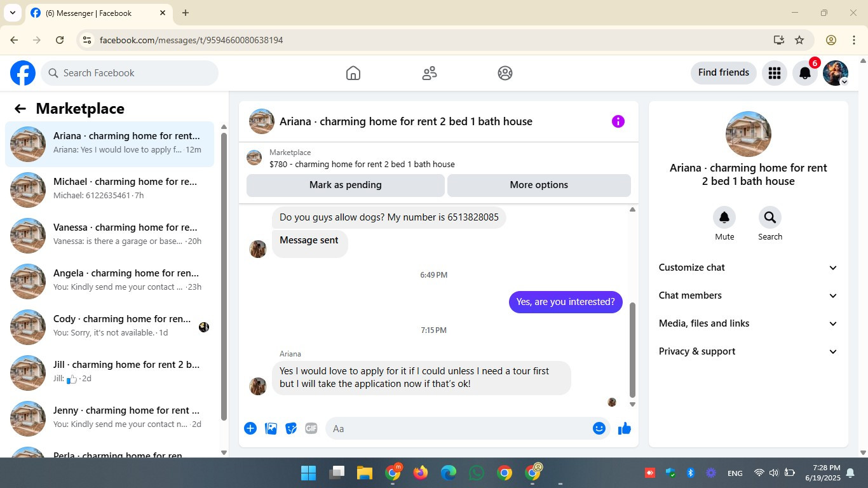This screenshot has width=868, height=488.
Task: Open the Windows Start menu
Action: click(x=308, y=473)
